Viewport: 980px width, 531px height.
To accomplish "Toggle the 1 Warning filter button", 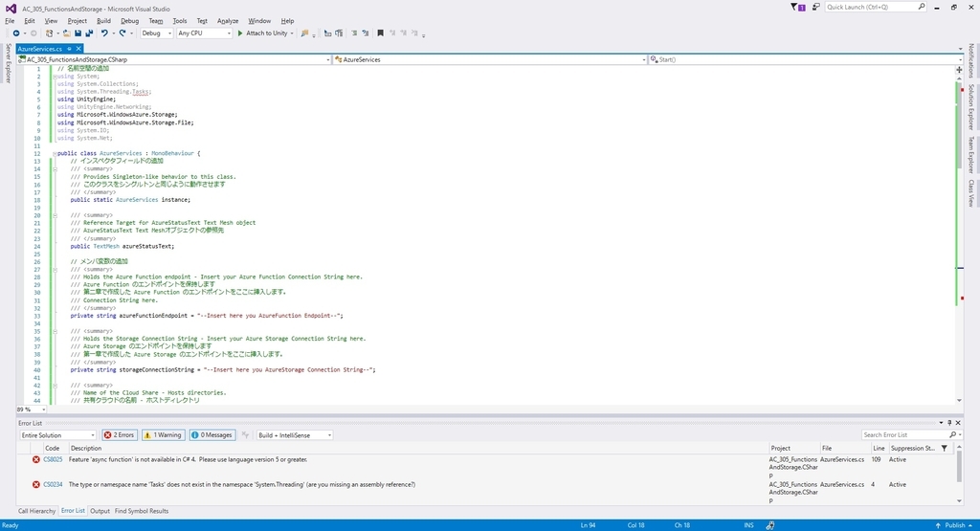I will pos(164,434).
